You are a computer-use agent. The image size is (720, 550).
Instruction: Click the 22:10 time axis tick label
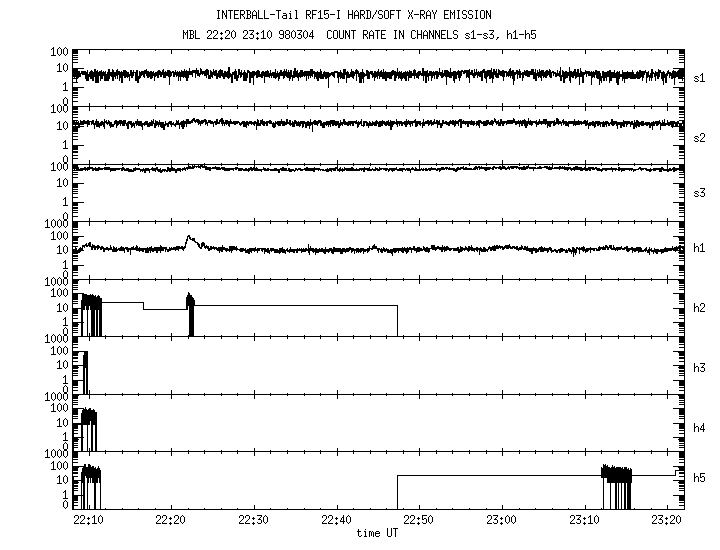coord(88,521)
